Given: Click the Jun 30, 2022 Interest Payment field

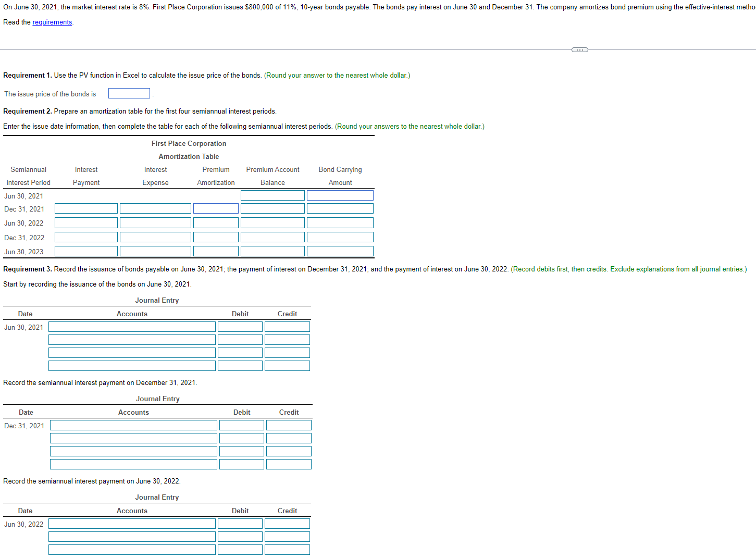Looking at the screenshot, I should 86,222.
